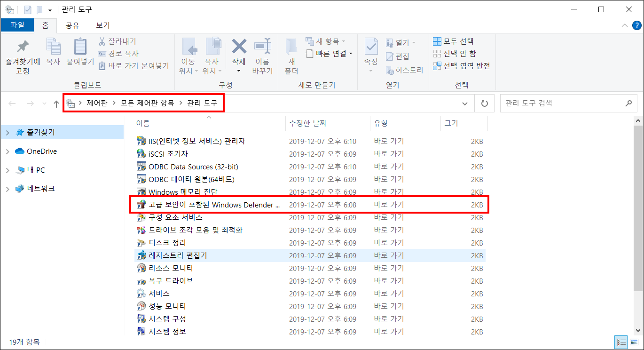
Task: Expand OneDrive tree node
Action: coord(8,151)
